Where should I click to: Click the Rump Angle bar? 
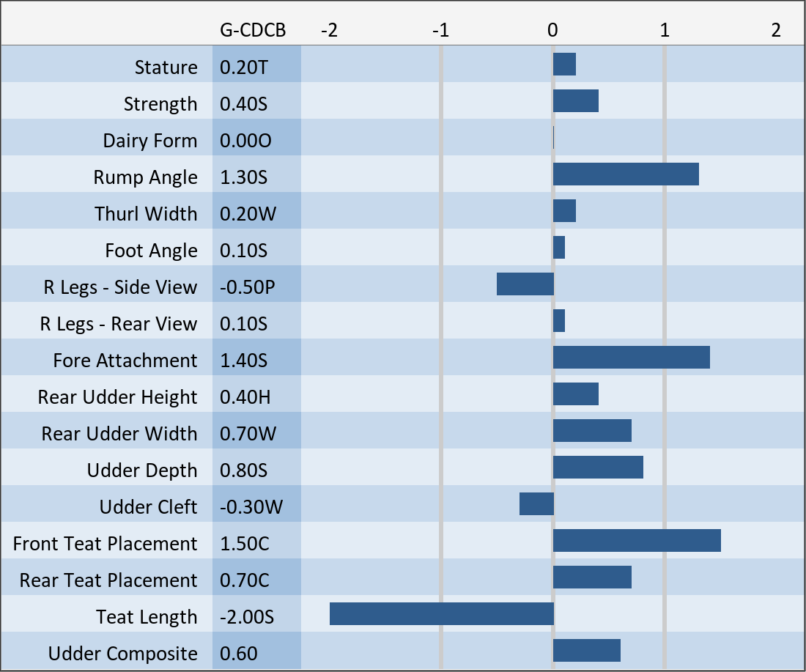(x=625, y=174)
